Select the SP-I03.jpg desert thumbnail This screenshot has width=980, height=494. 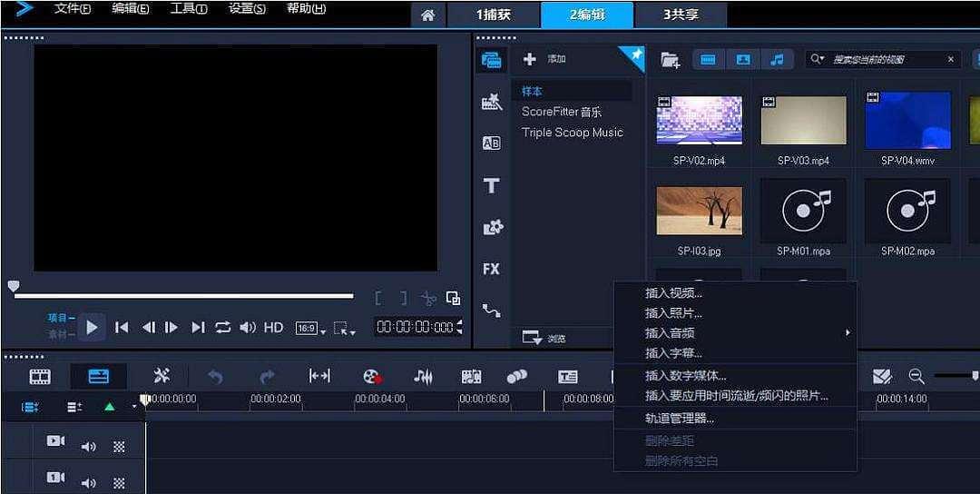tap(699, 211)
